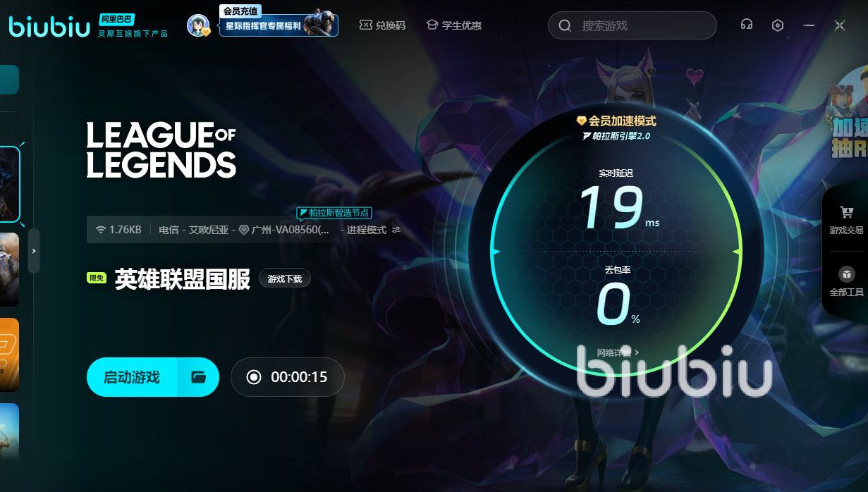Open 全部工具 toolbox icon
This screenshot has height=492, width=868.
point(846,274)
